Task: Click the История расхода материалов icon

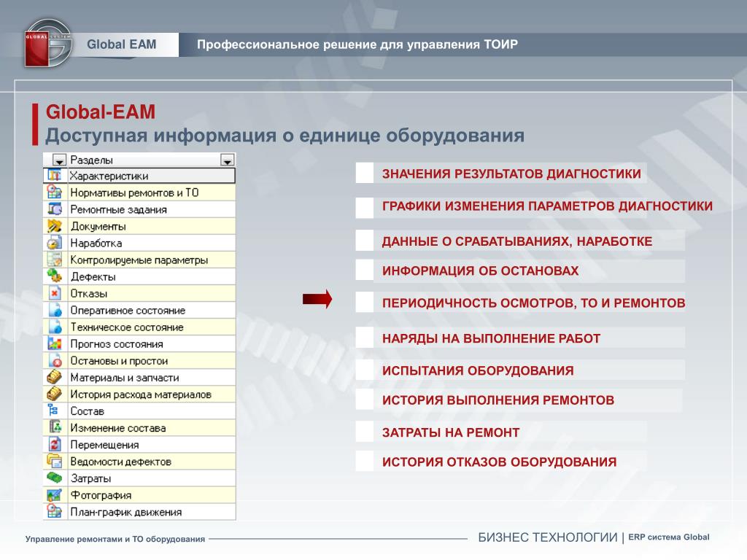Action: 55,394
